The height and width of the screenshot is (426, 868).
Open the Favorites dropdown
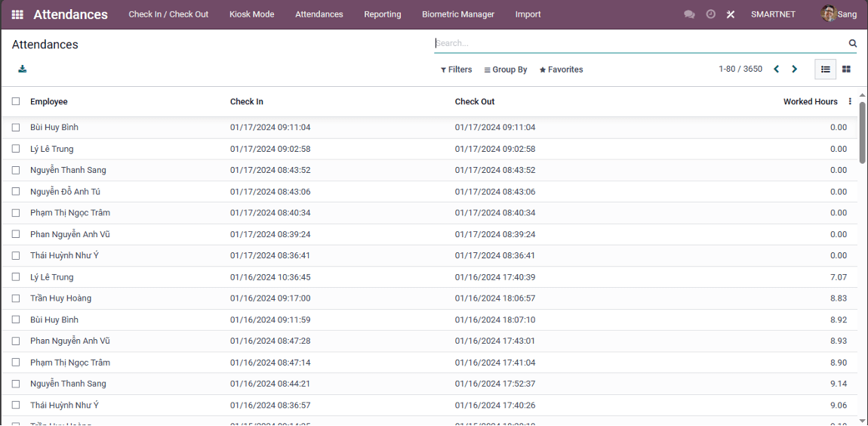pyautogui.click(x=561, y=69)
